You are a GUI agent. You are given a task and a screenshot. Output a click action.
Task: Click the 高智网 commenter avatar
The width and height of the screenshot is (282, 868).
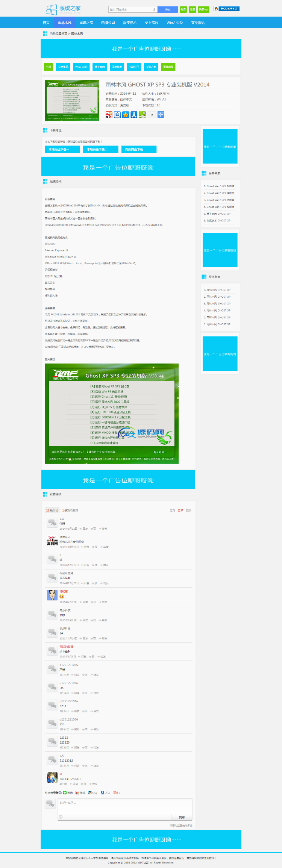52,541
